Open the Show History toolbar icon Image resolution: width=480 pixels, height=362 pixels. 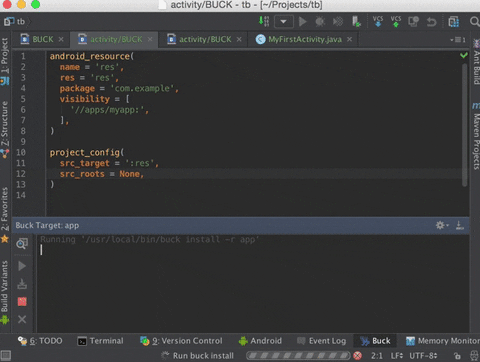[414, 22]
